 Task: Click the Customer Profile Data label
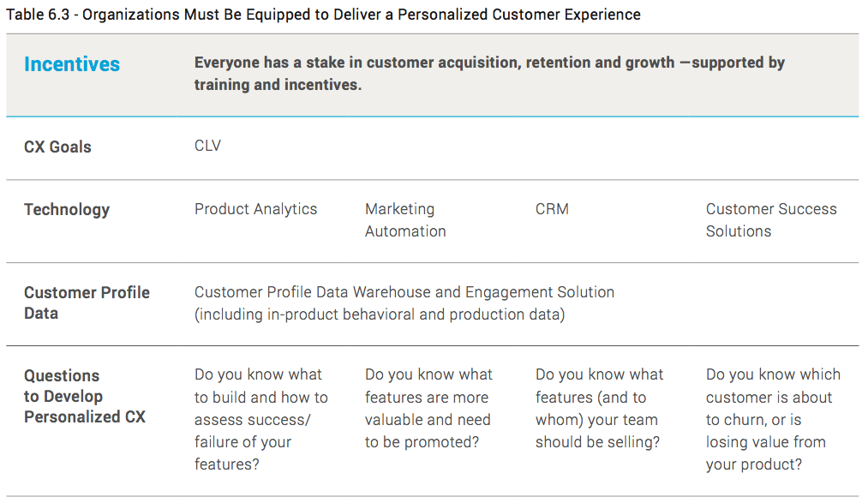pos(87,302)
